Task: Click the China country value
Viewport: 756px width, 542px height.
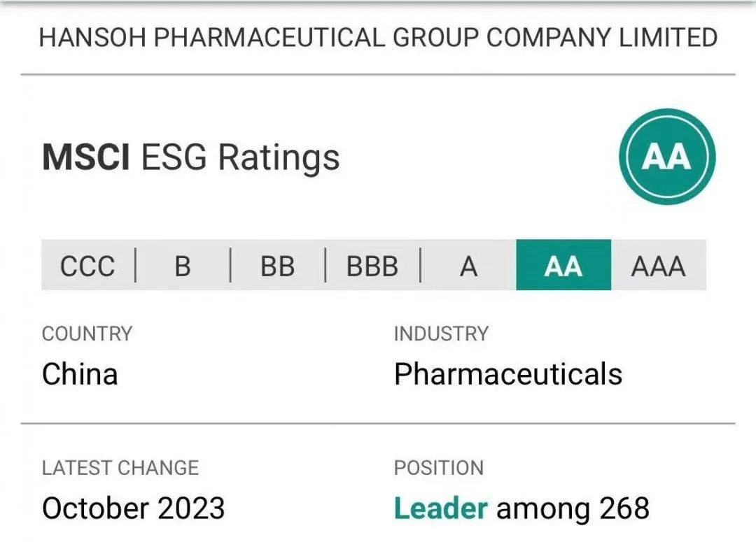Action: (x=80, y=374)
